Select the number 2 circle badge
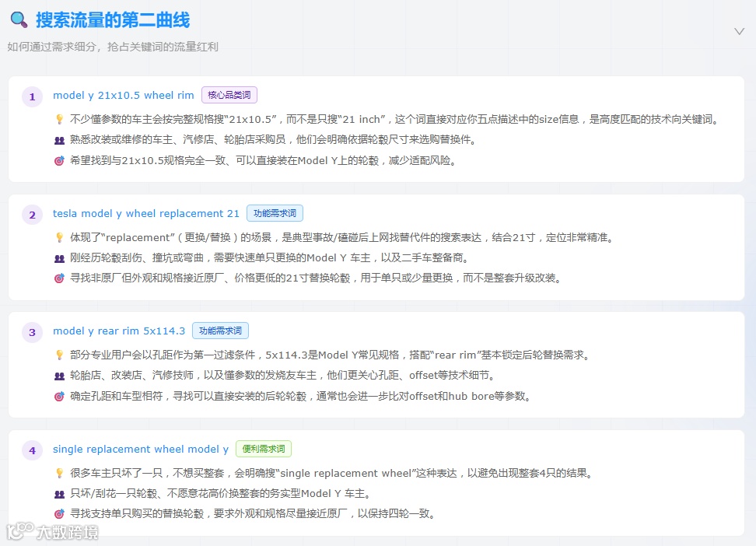The image size is (756, 546). point(33,215)
